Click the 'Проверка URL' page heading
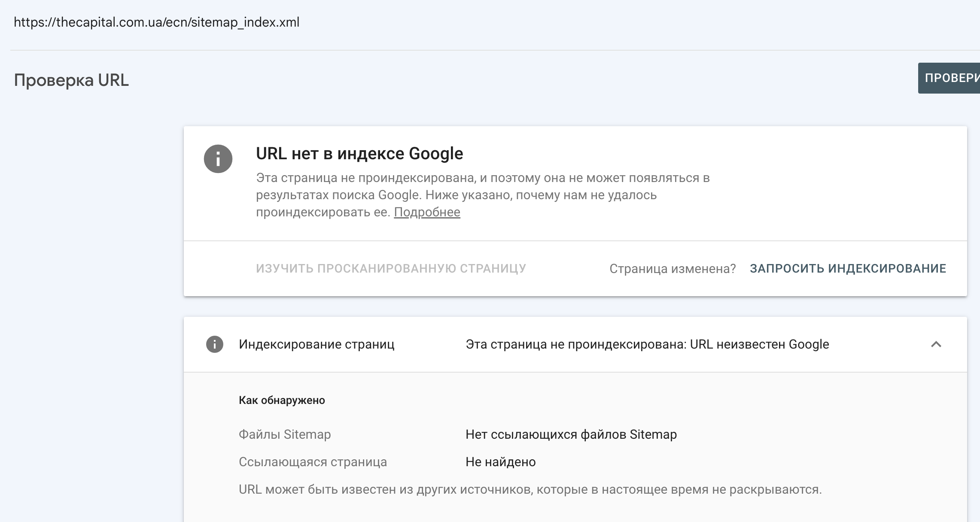Image resolution: width=980 pixels, height=522 pixels. click(71, 80)
